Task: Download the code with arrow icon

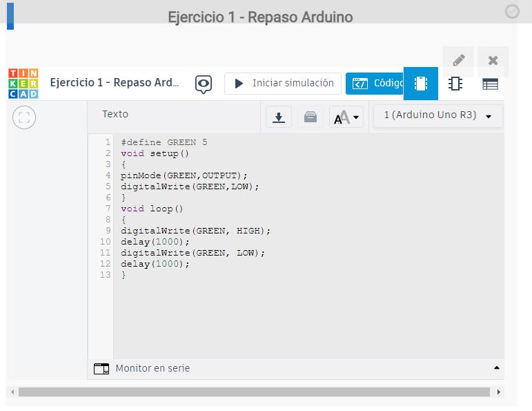Action: (279, 117)
